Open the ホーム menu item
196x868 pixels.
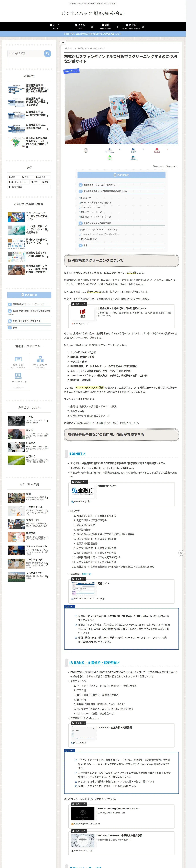(55, 27)
